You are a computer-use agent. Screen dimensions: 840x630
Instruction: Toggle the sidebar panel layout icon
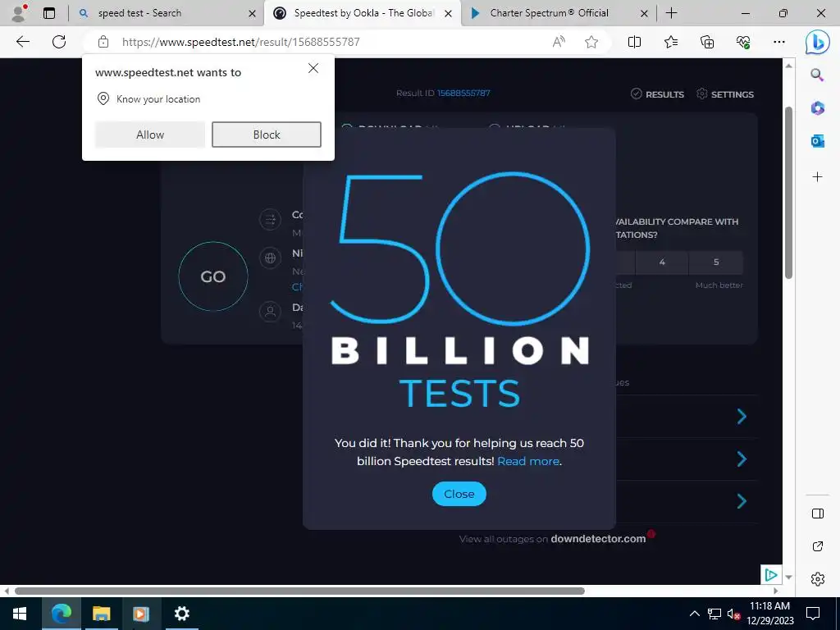[818, 514]
